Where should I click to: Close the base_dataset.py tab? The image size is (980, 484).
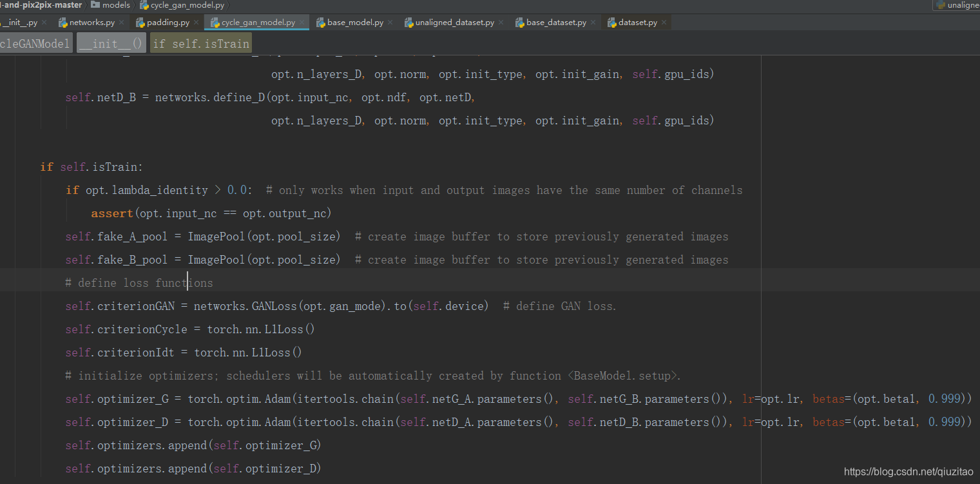(x=593, y=23)
